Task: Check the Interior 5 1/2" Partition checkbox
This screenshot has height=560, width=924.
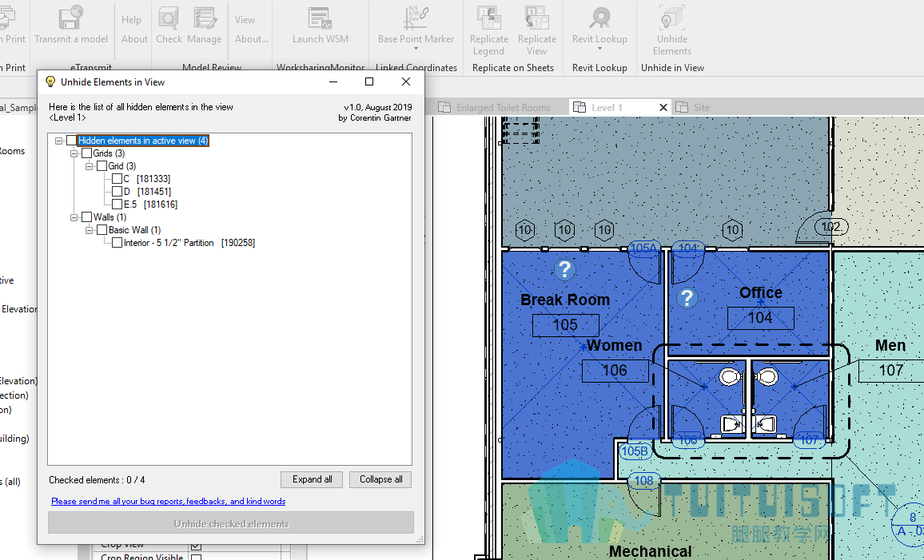Action: pyautogui.click(x=117, y=243)
